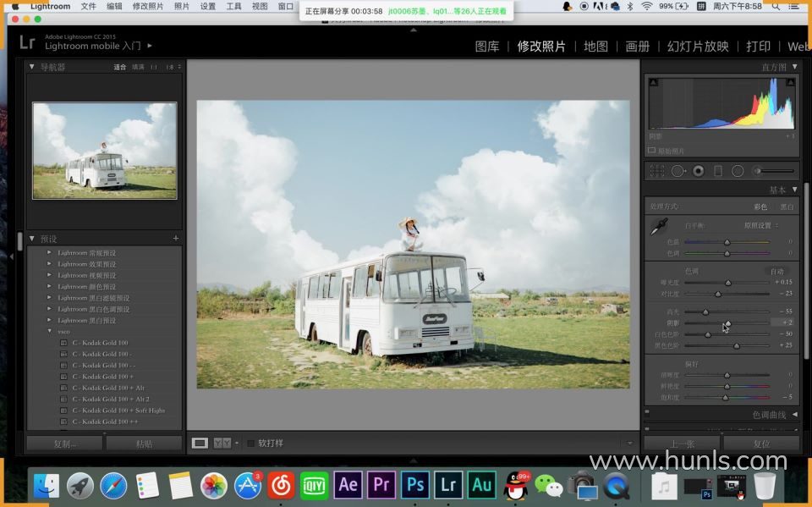
Task: Click the 粘贴 paste settings button
Action: coord(144,444)
